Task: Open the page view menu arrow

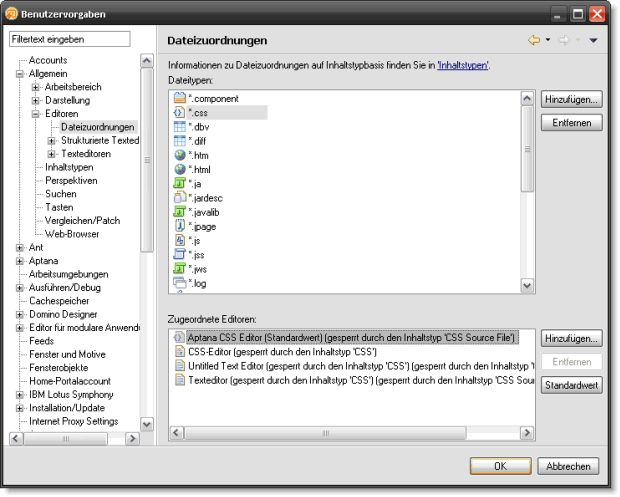Action: (x=593, y=40)
